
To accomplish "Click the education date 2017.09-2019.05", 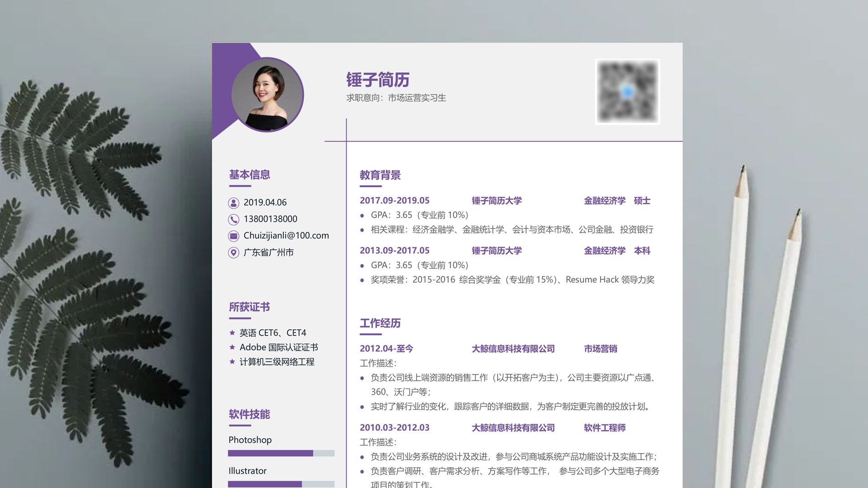I will pos(395,200).
